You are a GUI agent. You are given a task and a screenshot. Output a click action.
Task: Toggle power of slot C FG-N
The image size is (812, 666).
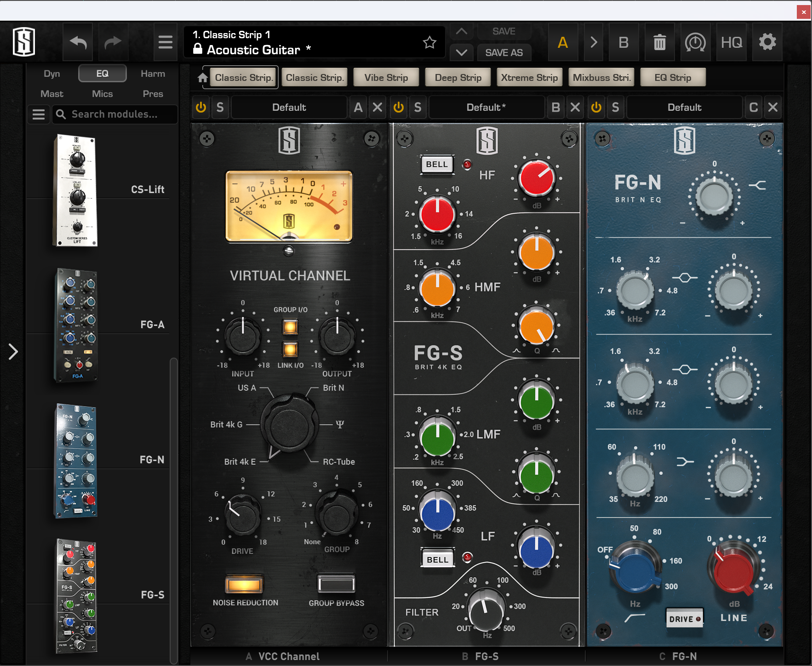point(596,107)
